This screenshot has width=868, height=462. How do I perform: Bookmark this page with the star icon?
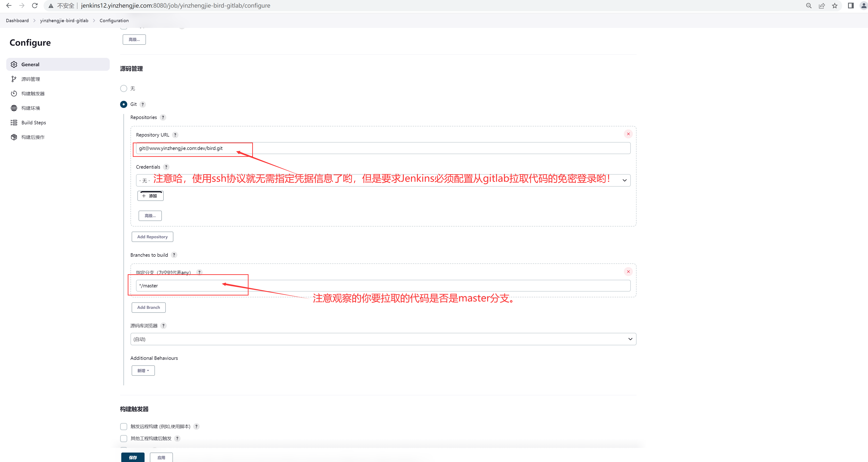[834, 6]
